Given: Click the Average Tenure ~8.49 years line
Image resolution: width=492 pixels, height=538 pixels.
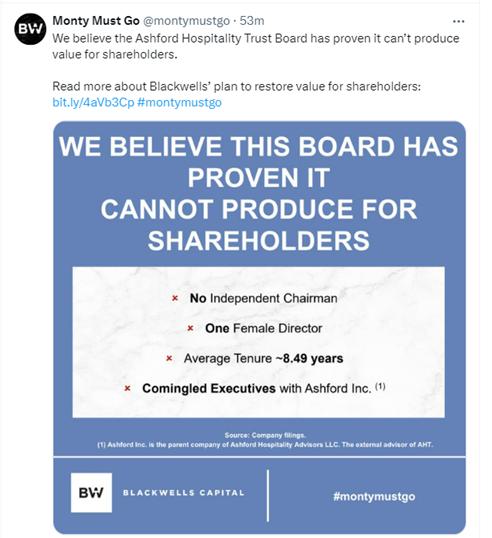Looking at the screenshot, I should tap(263, 358).
